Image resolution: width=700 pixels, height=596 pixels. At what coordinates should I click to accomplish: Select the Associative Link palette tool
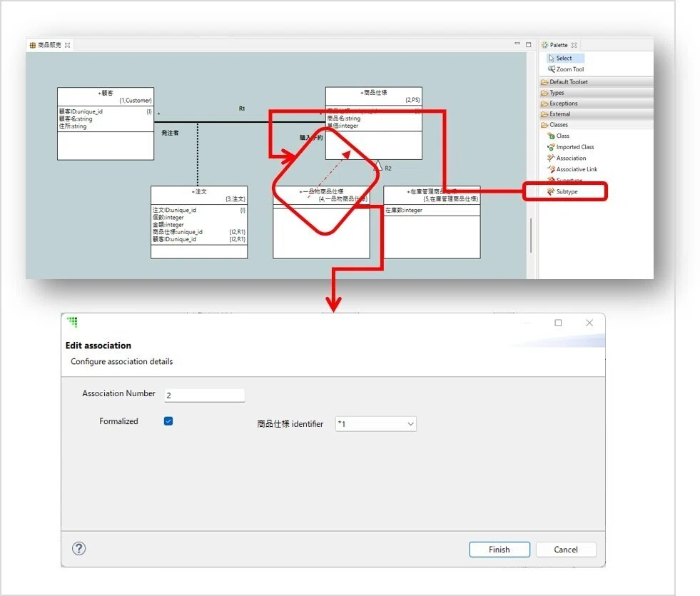tap(572, 169)
